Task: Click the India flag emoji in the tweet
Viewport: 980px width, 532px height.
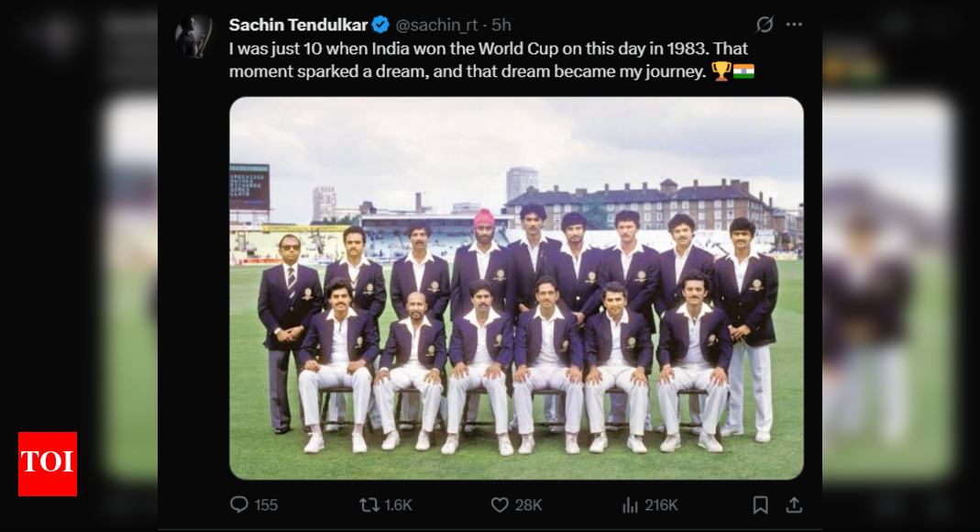Action: coord(746,71)
